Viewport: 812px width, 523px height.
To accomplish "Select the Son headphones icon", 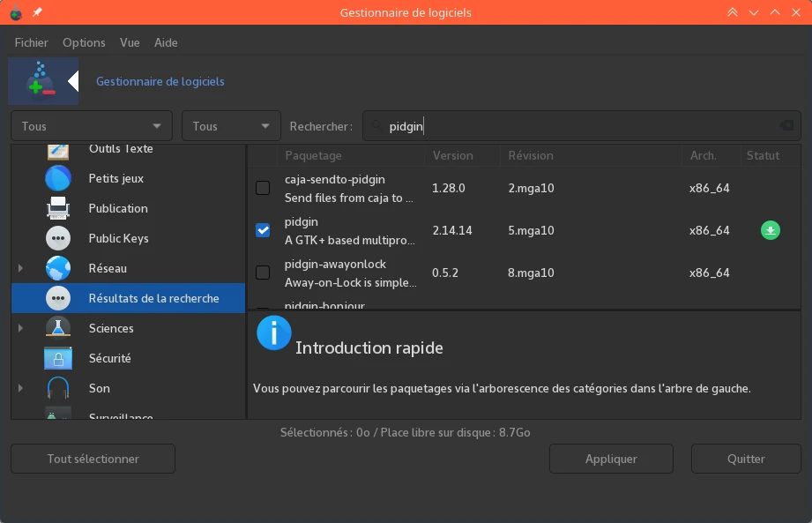I will 58,388.
